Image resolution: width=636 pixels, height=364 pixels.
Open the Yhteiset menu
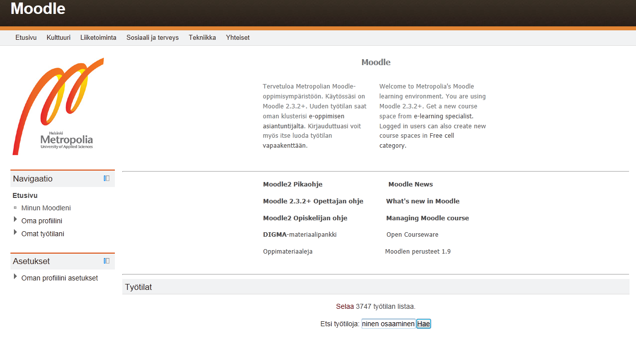[238, 38]
